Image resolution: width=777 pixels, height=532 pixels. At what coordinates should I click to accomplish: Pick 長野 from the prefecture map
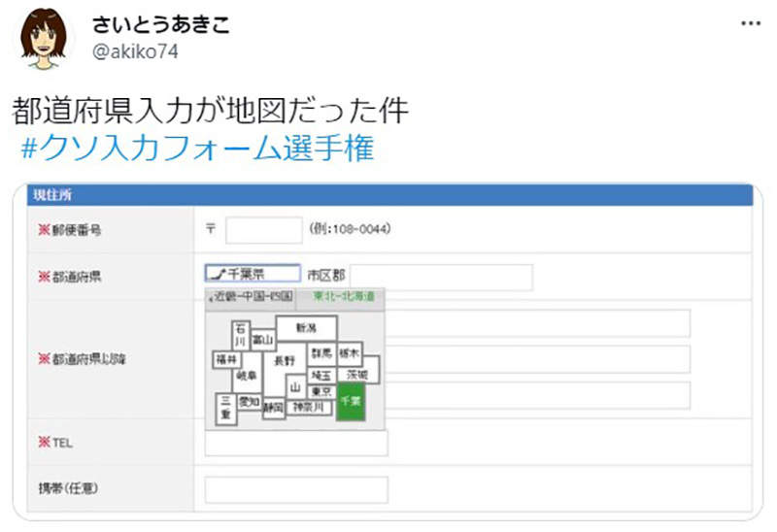tap(285, 359)
